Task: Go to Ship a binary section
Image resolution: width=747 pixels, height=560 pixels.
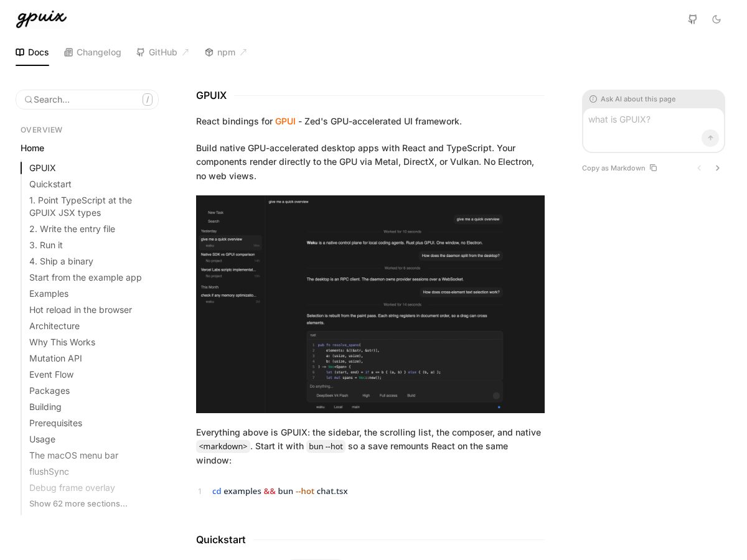Action: (61, 261)
